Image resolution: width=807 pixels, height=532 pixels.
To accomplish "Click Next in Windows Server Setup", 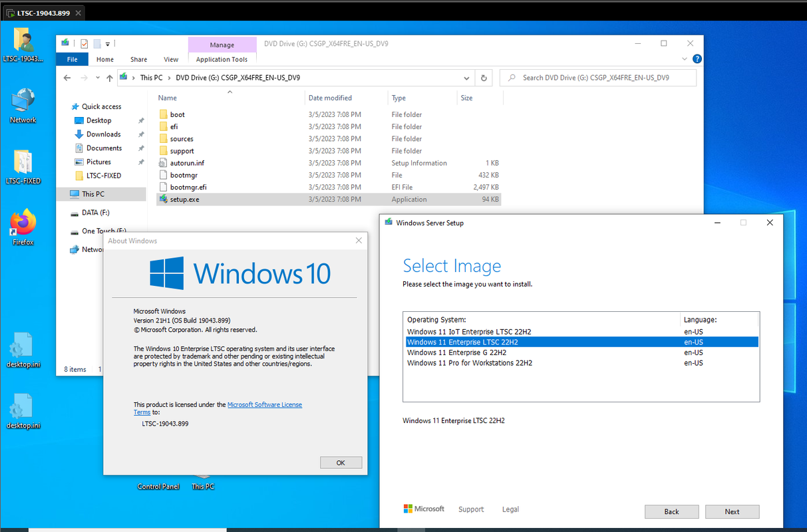I will pyautogui.click(x=732, y=511).
